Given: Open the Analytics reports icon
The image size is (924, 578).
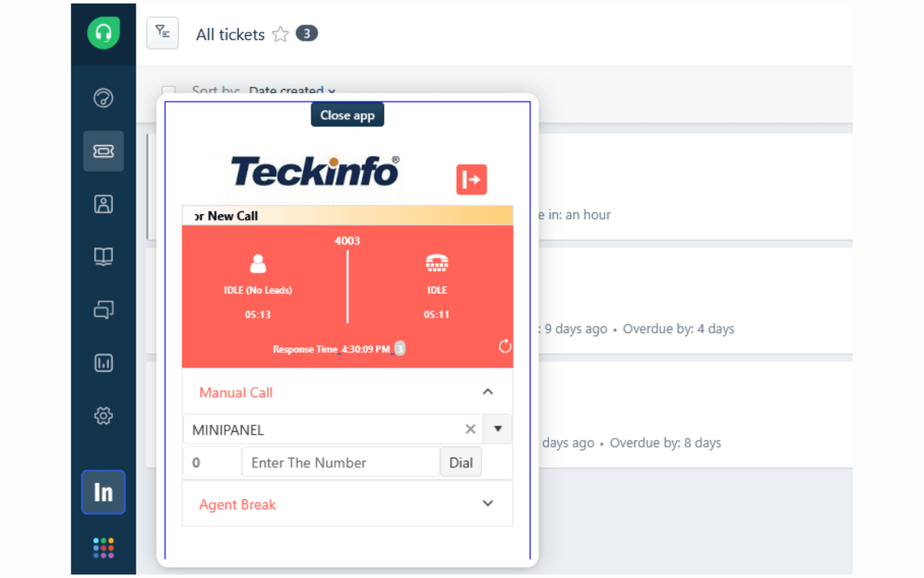Looking at the screenshot, I should pos(103,362).
